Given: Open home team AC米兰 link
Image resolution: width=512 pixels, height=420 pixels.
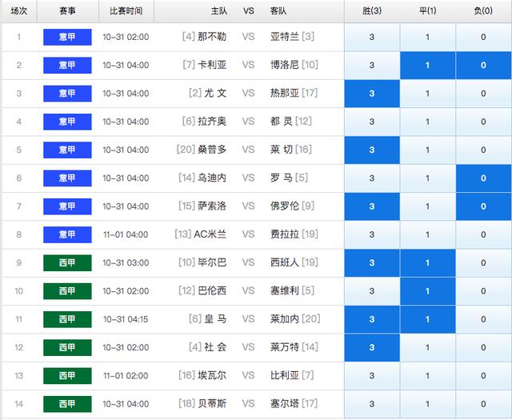Looking at the screenshot, I should (210, 234).
